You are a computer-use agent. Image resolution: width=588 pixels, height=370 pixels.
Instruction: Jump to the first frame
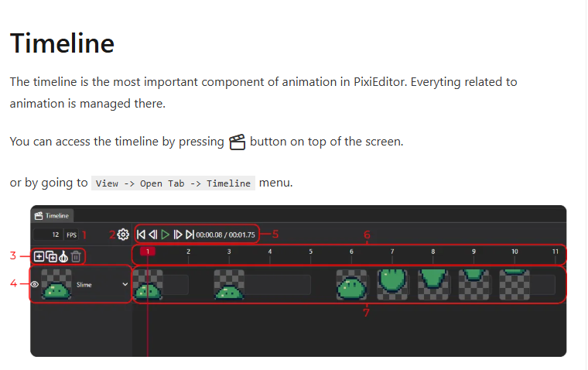[141, 234]
